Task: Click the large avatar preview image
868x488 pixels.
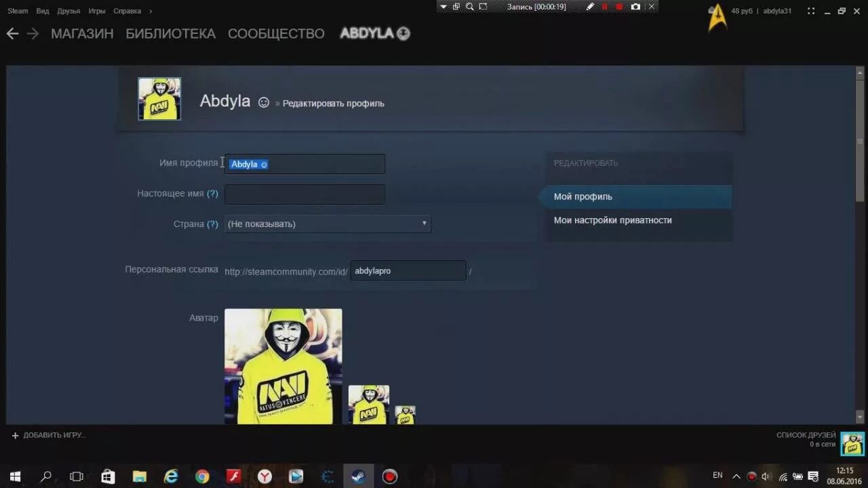Action: pyautogui.click(x=283, y=367)
